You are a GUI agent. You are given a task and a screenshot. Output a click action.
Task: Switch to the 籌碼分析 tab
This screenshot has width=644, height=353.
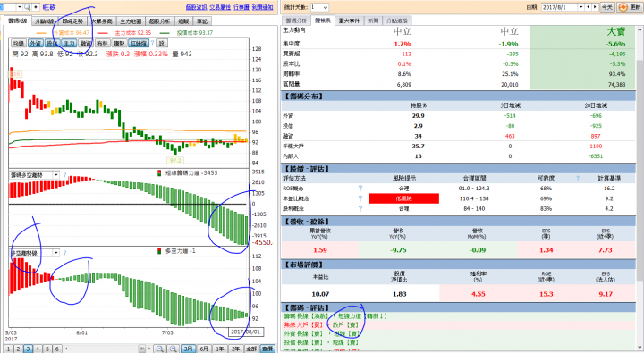tap(296, 21)
